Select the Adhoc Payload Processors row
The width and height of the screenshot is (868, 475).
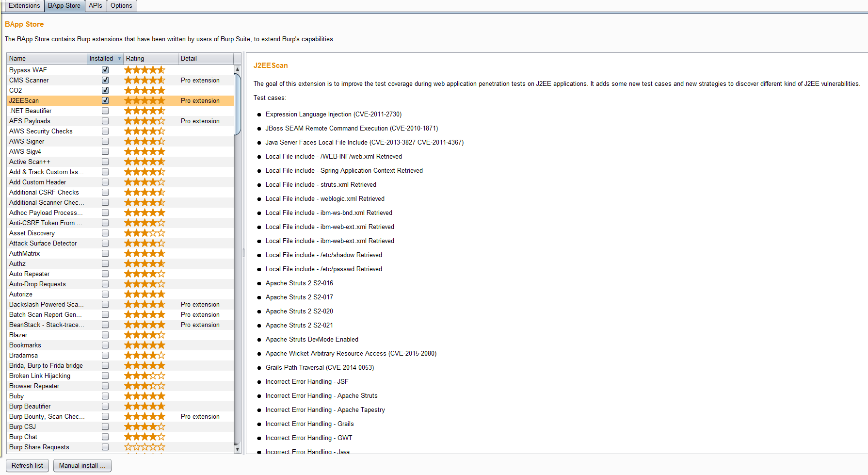click(x=120, y=213)
